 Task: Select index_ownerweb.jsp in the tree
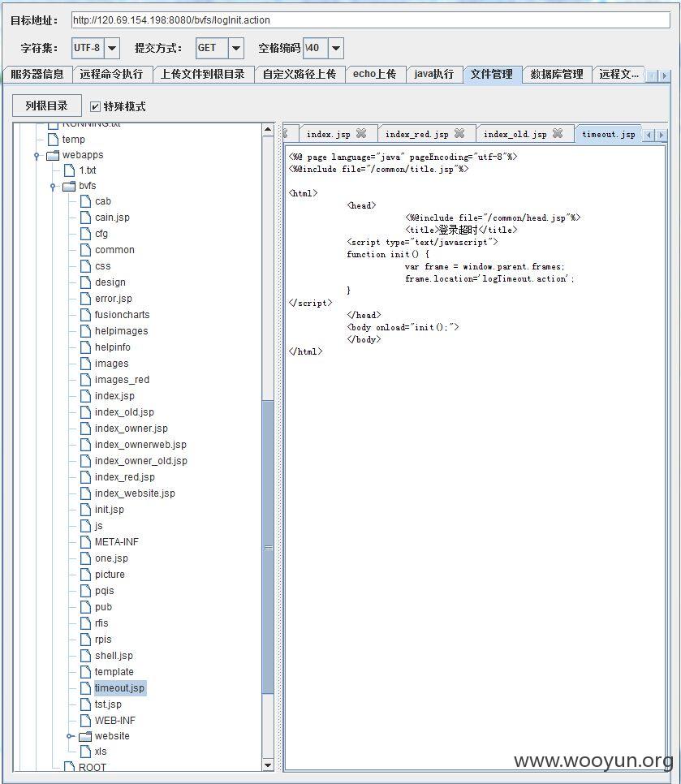click(140, 445)
